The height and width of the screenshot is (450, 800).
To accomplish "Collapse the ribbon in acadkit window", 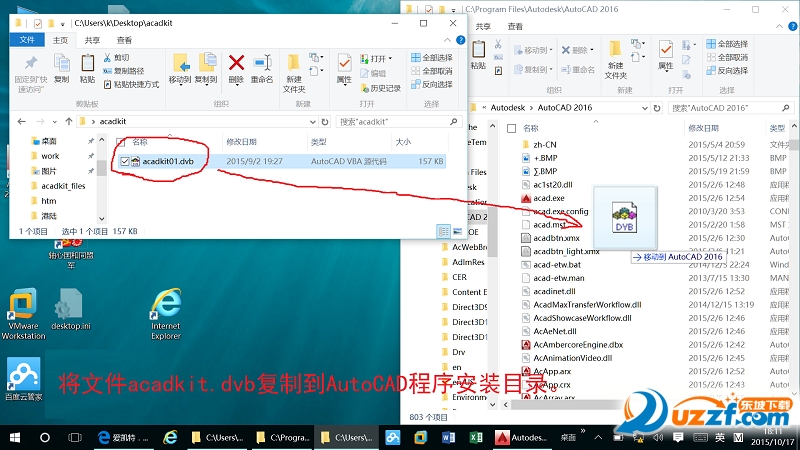I will 447,40.
